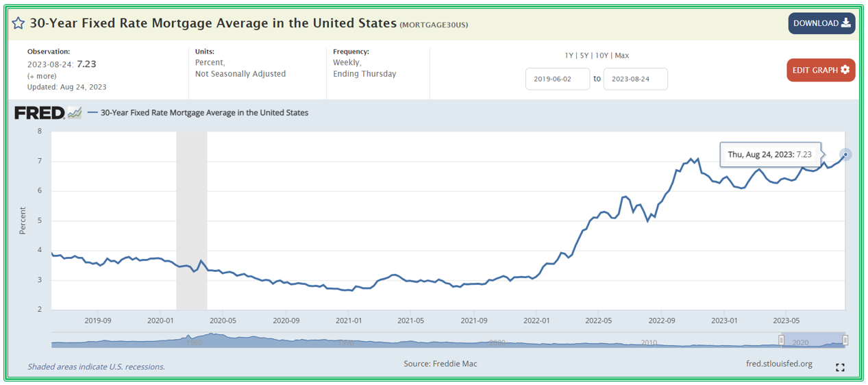Click the favorite star icon beside the title
This screenshot has height=385, width=868.
pyautogui.click(x=18, y=23)
